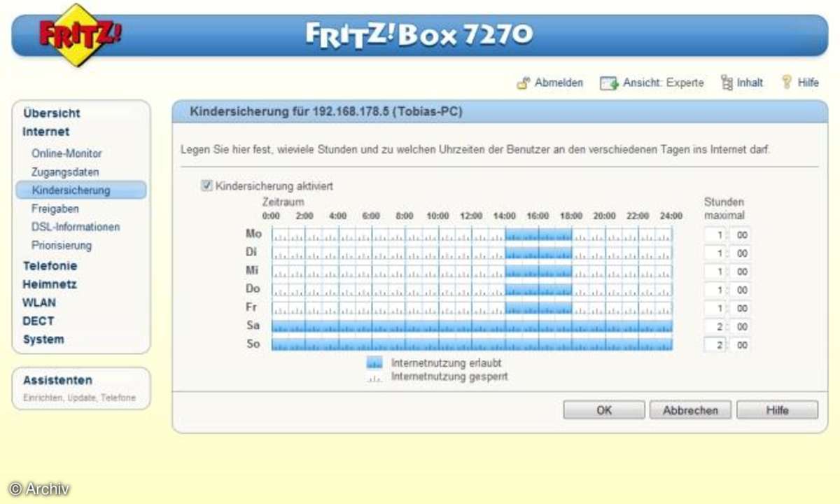Open the Inhalt link
The image size is (840, 504).
750,83
